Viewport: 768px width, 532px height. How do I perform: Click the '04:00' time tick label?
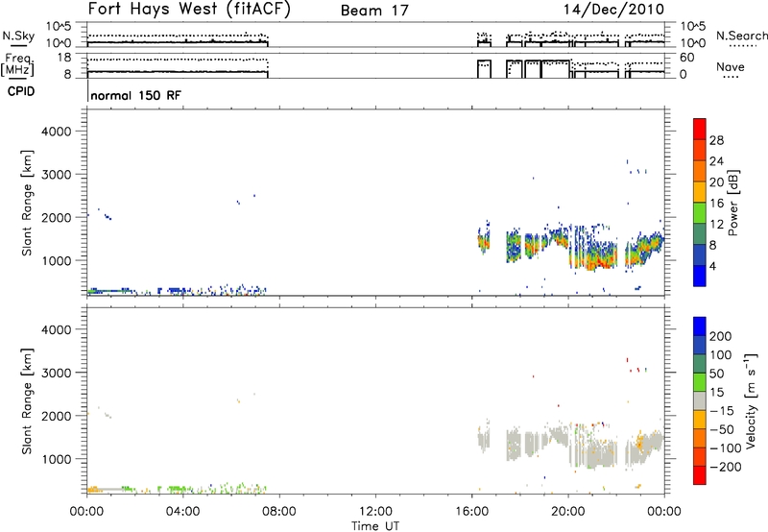[x=182, y=512]
